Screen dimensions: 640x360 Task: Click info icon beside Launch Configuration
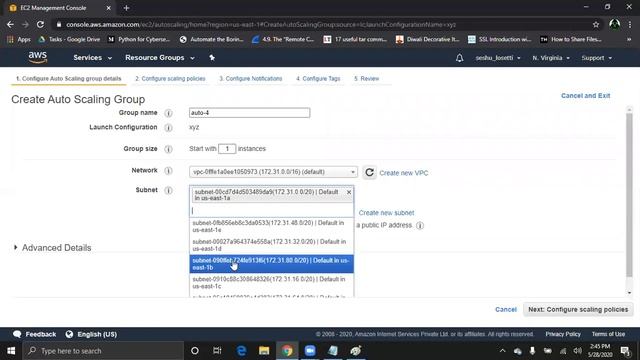pos(168,128)
